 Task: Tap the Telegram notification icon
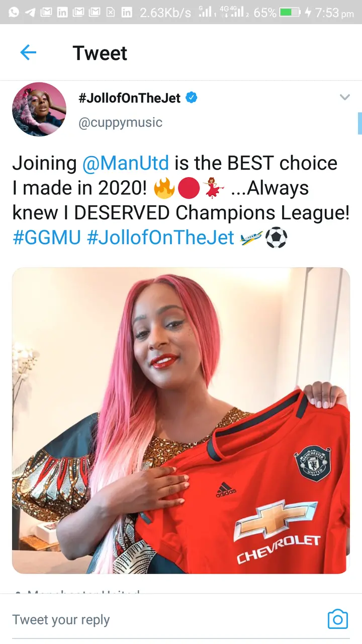tap(30, 12)
